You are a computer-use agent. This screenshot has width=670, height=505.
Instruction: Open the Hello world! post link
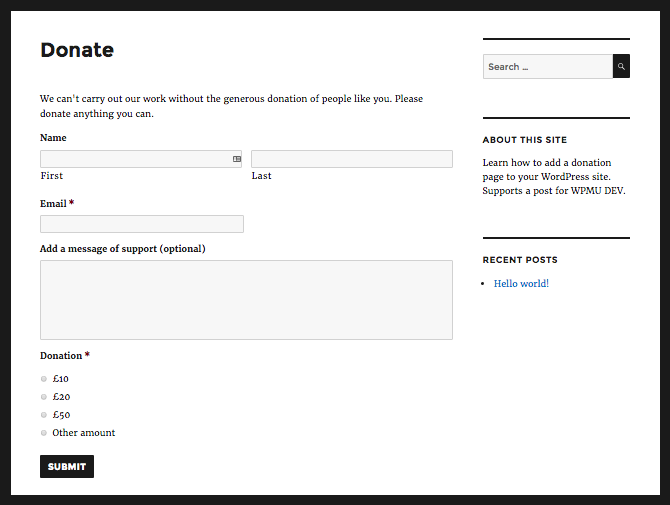pos(521,284)
